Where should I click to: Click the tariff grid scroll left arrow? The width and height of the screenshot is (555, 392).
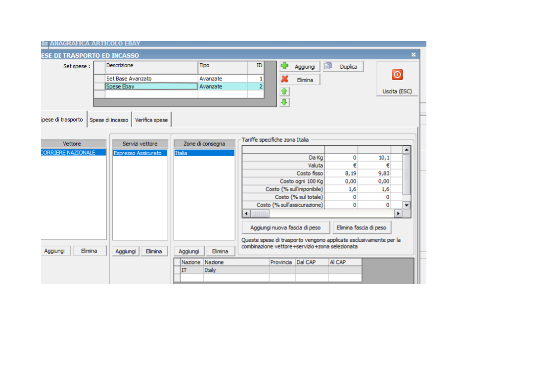[x=246, y=214]
